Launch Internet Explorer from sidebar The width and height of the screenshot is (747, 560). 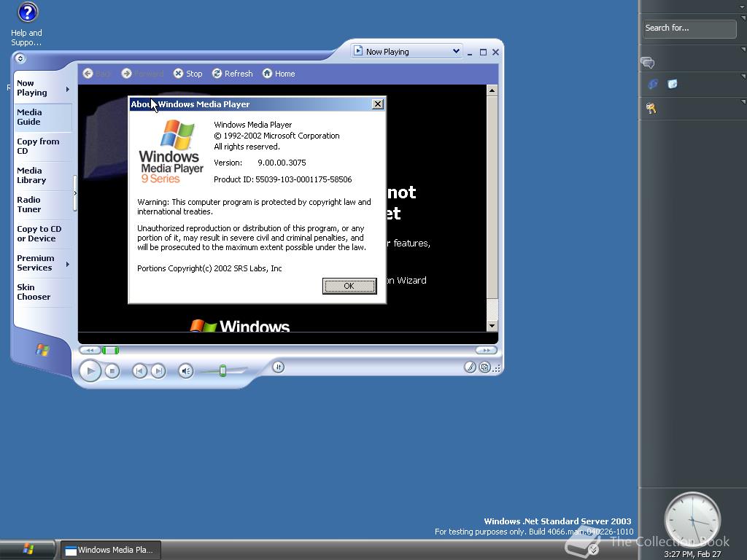pos(653,85)
